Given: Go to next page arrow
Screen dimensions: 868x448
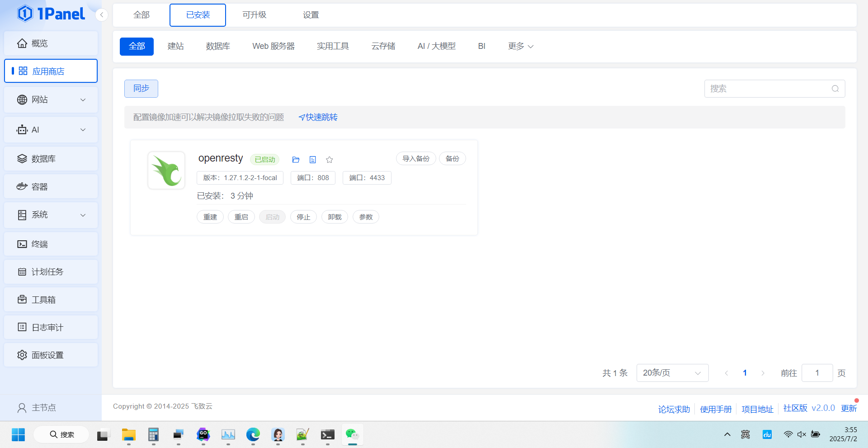Looking at the screenshot, I should [763, 373].
